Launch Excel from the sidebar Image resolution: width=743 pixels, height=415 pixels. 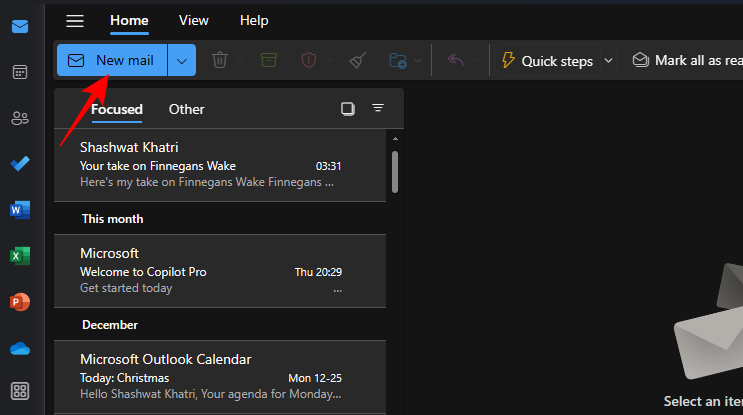pos(20,256)
